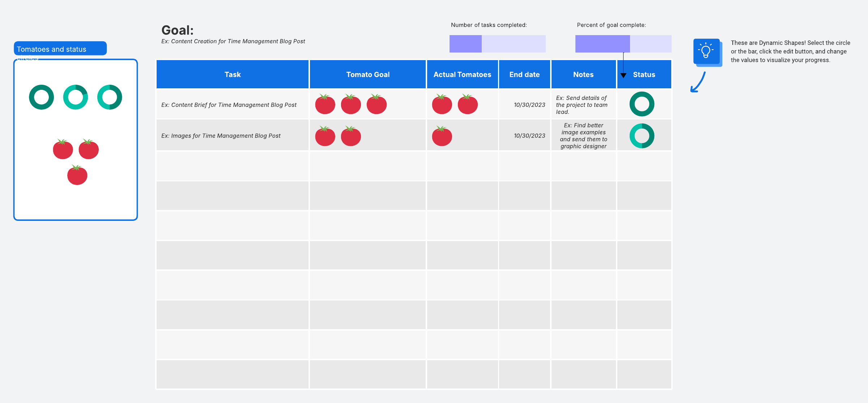Click the 'Tomatoes and status circles' label
The width and height of the screenshot is (868, 403).
(x=60, y=49)
